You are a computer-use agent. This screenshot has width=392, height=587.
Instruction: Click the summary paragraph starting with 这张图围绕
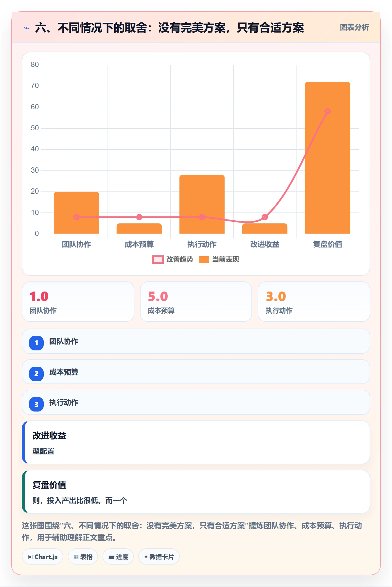[x=192, y=531]
